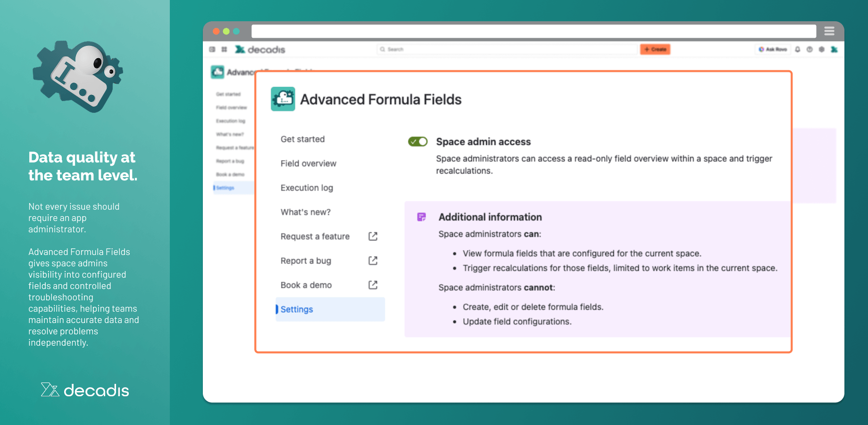
Task: Open Field overview in the enlarged menu
Action: tap(309, 163)
